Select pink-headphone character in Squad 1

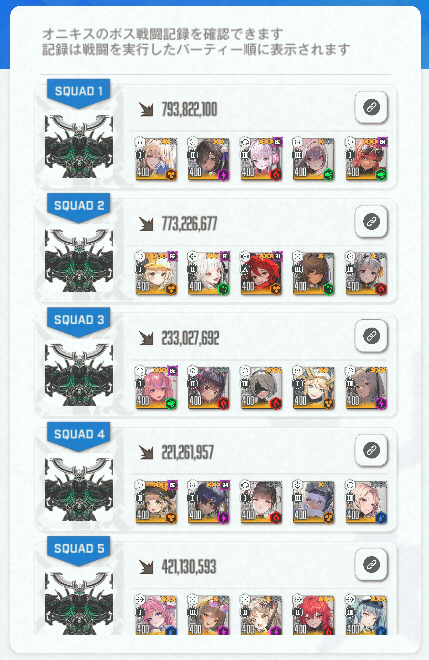point(261,159)
